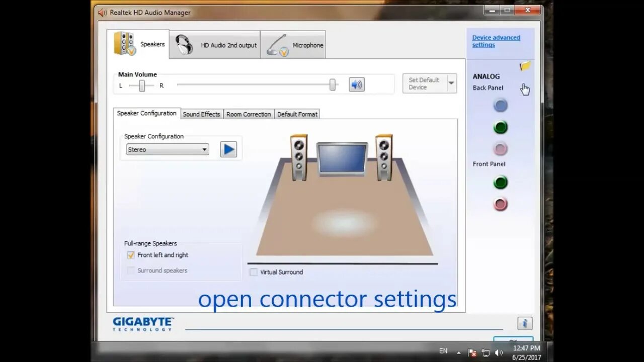Click the green back panel jack
Screen dimensions: 644x362
500,127
